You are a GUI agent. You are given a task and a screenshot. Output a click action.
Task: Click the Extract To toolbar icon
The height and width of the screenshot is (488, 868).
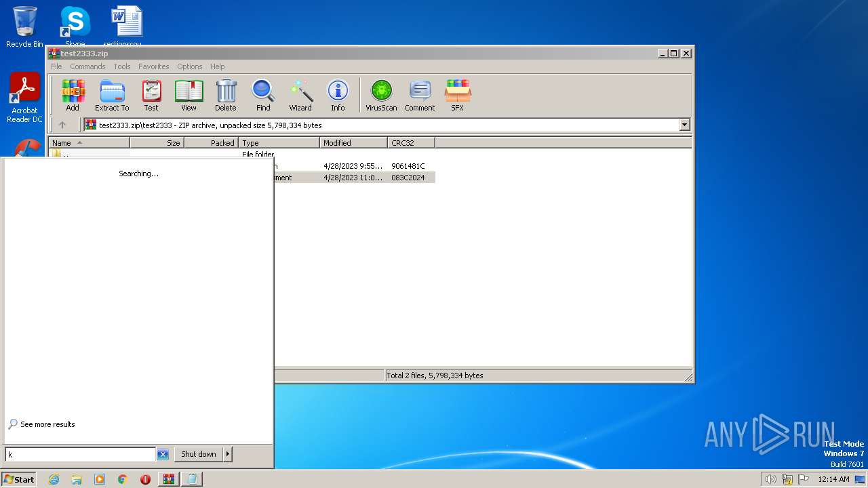pos(112,95)
